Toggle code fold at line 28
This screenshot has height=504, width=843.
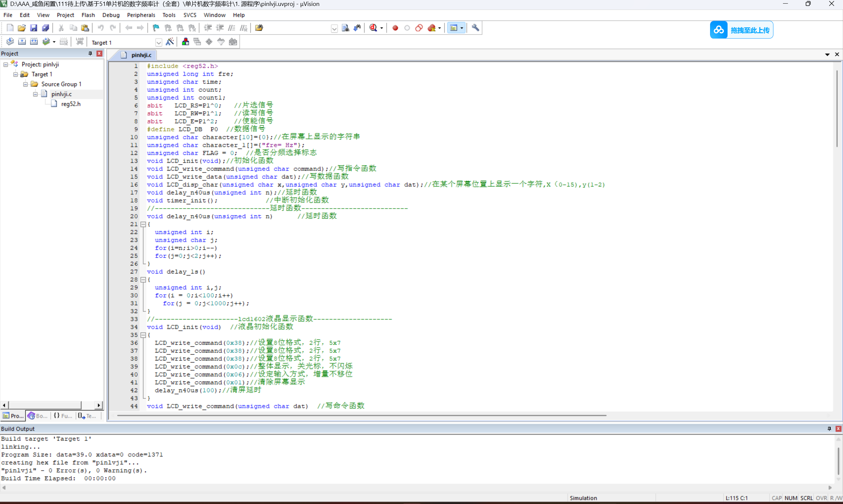pyautogui.click(x=143, y=280)
